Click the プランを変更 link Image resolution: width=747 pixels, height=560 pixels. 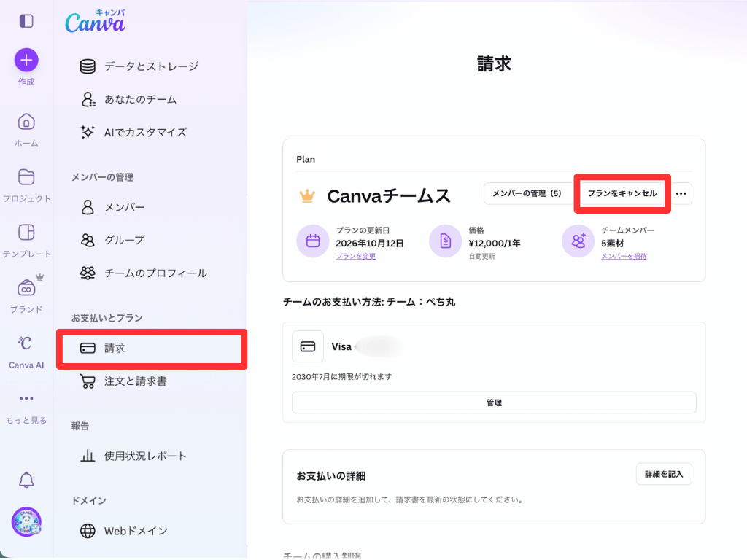point(356,257)
